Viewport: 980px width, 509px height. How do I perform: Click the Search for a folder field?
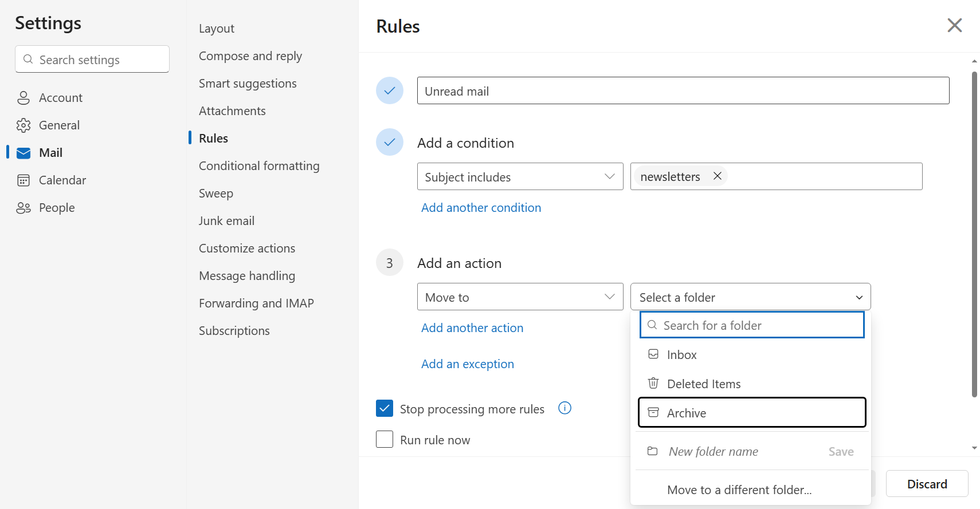tap(752, 325)
